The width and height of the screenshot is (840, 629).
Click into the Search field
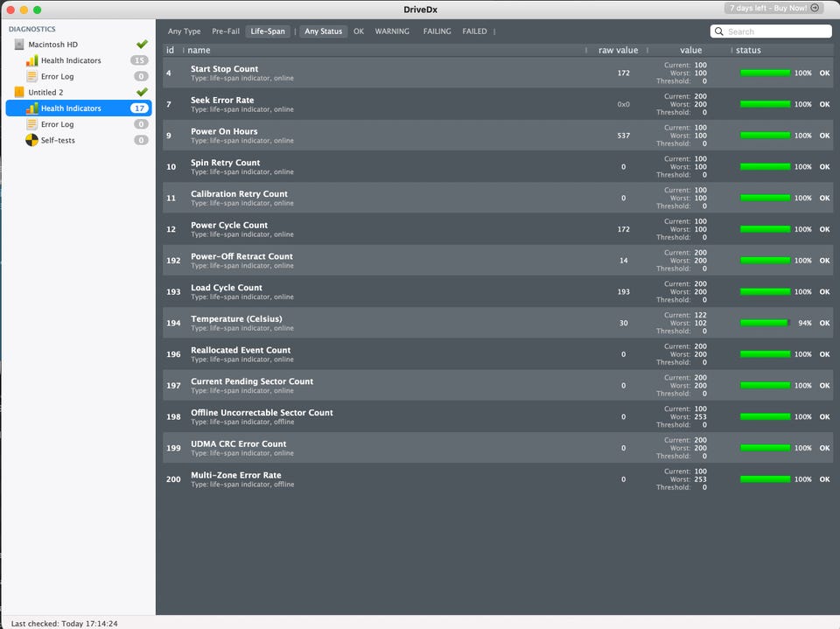click(772, 31)
